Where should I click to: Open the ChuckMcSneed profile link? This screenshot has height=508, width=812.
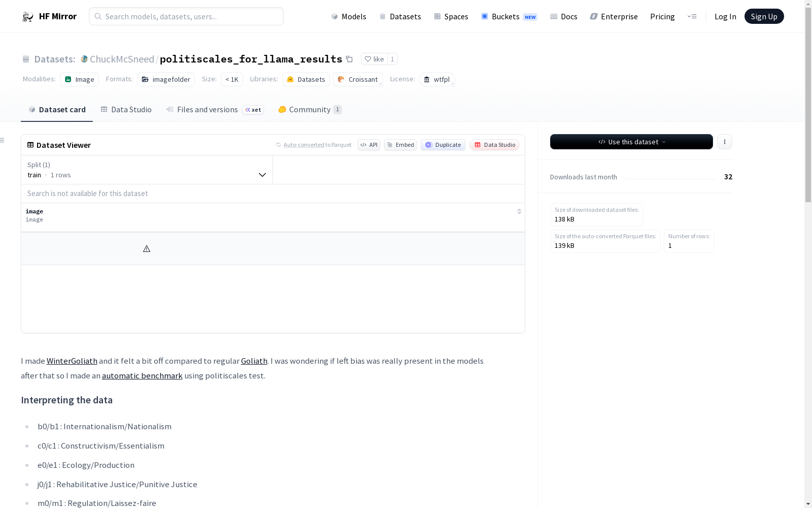tap(122, 59)
